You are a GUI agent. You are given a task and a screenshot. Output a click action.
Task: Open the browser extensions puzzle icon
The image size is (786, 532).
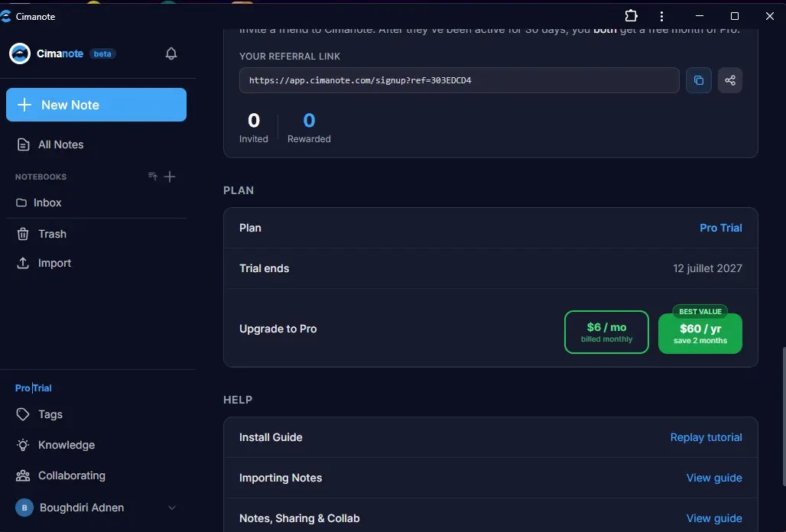[631, 16]
